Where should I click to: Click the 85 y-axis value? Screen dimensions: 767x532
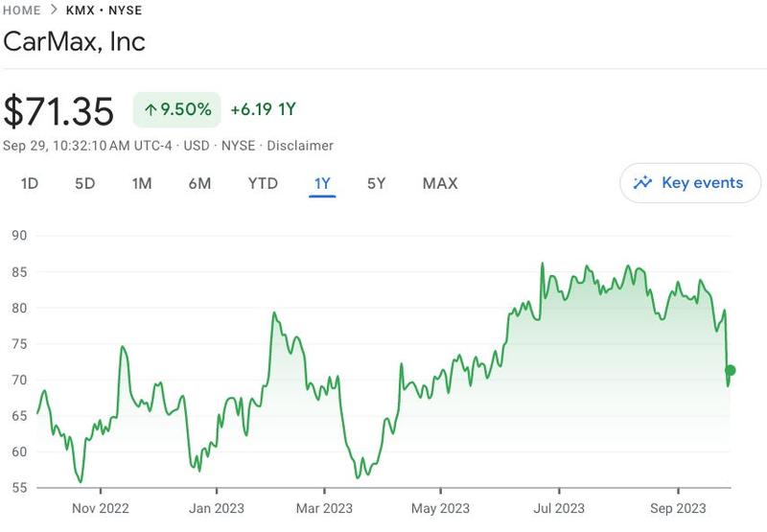pyautogui.click(x=19, y=272)
